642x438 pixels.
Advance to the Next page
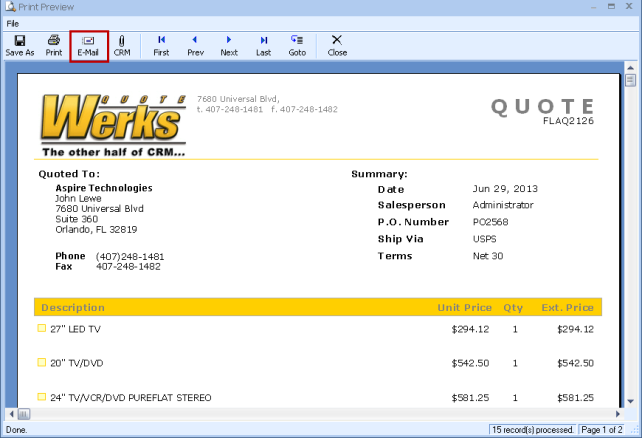pos(229,45)
